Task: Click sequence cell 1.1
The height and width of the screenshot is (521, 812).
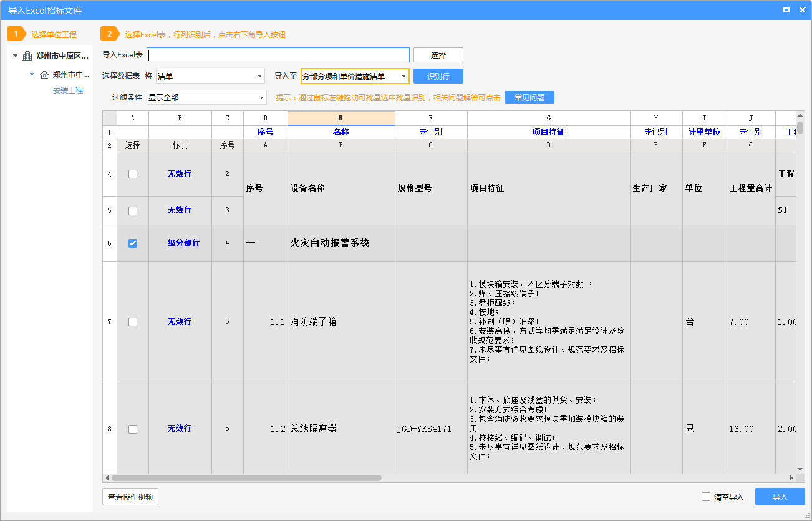Action: pyautogui.click(x=266, y=322)
